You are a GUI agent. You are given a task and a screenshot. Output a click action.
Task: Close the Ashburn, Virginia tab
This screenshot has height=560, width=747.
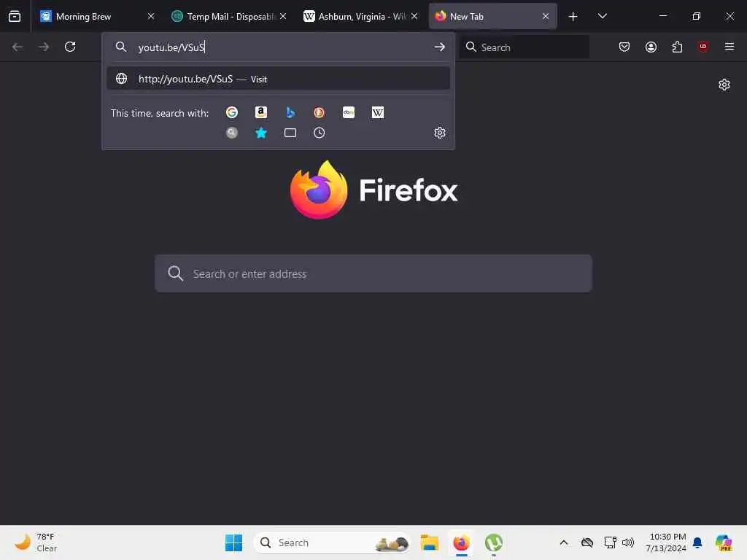tap(414, 17)
